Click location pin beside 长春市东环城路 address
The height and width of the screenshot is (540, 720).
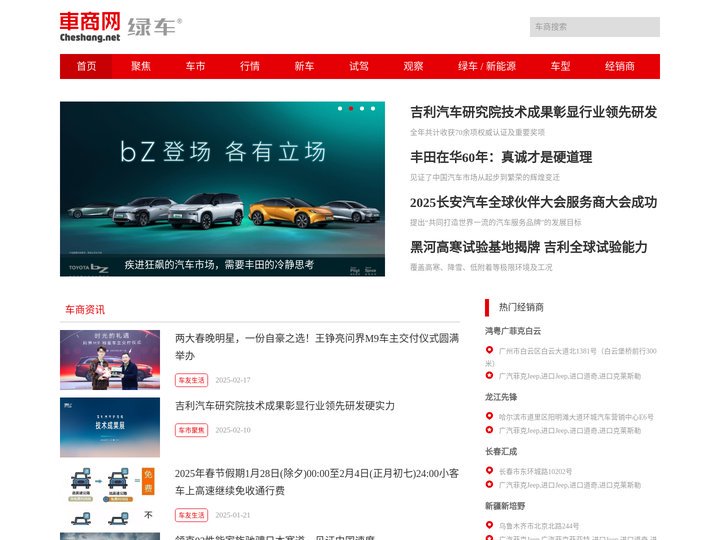pyautogui.click(x=489, y=471)
